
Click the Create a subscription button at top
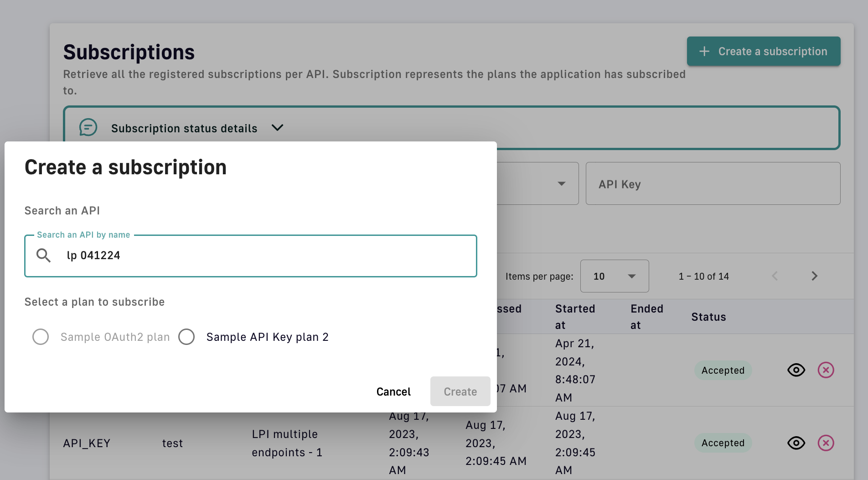tap(763, 52)
